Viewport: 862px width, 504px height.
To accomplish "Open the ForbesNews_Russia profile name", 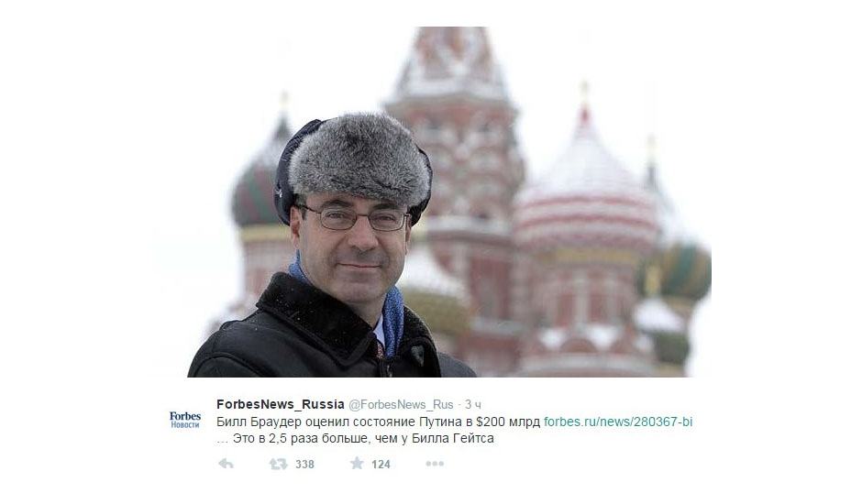I will pos(281,404).
